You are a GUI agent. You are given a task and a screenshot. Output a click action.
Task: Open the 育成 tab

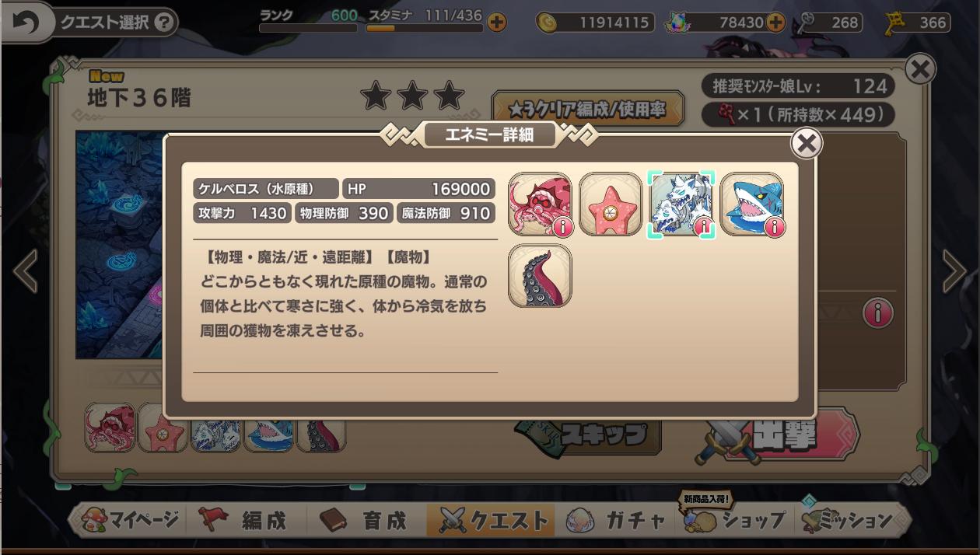tap(364, 520)
